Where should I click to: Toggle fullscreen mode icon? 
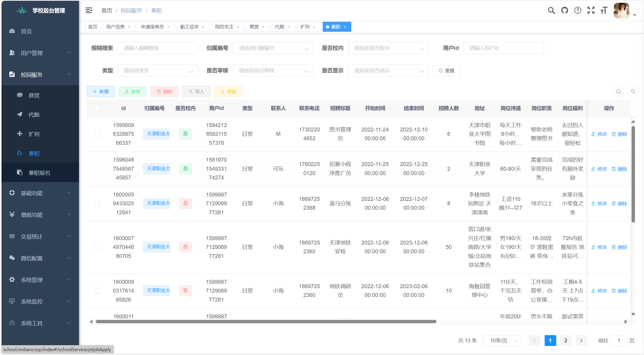click(591, 10)
